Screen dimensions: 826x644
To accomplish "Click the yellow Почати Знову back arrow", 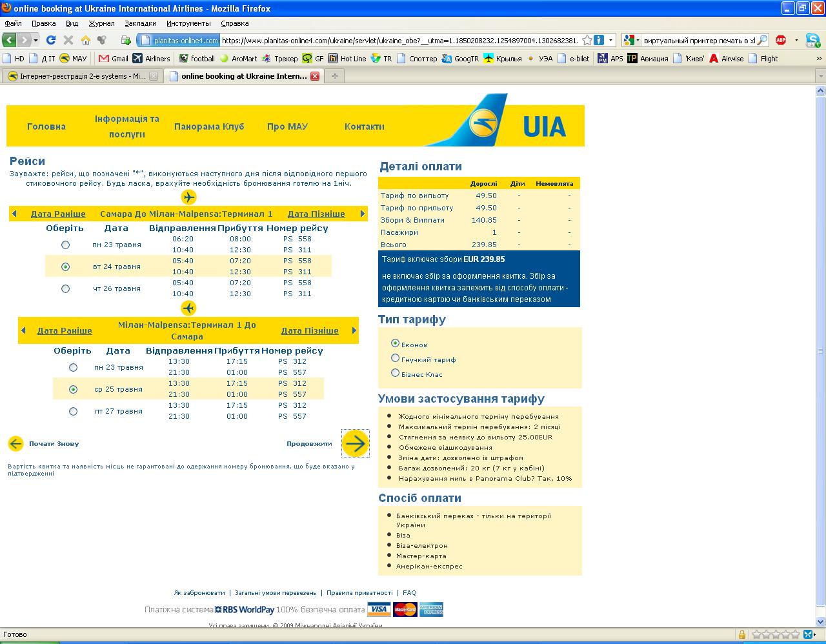I will click(x=15, y=443).
